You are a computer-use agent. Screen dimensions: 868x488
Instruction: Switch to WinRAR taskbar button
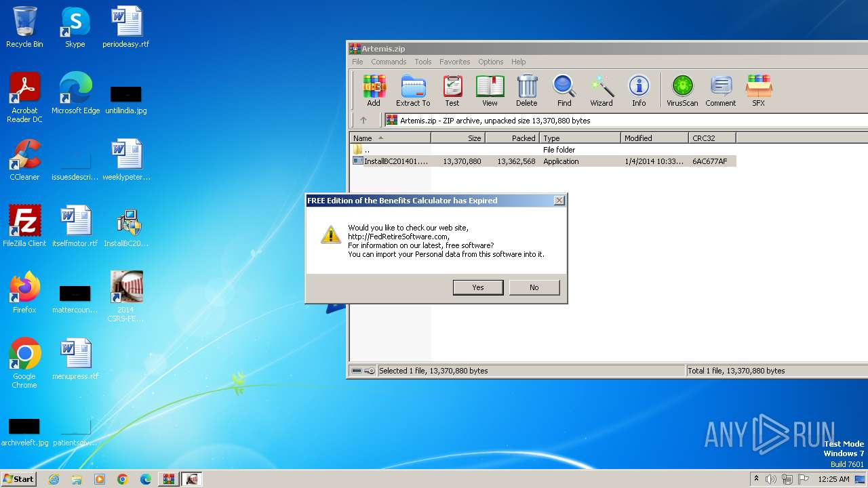(169, 479)
